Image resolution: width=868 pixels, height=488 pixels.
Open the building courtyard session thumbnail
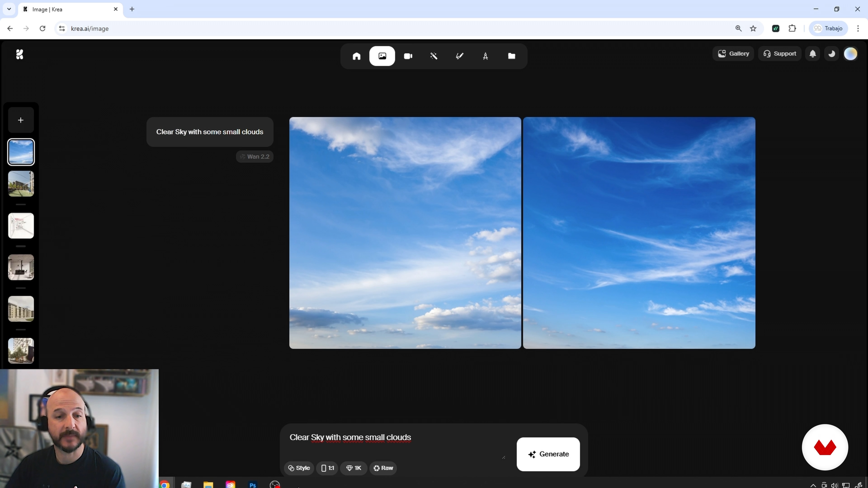21,183
